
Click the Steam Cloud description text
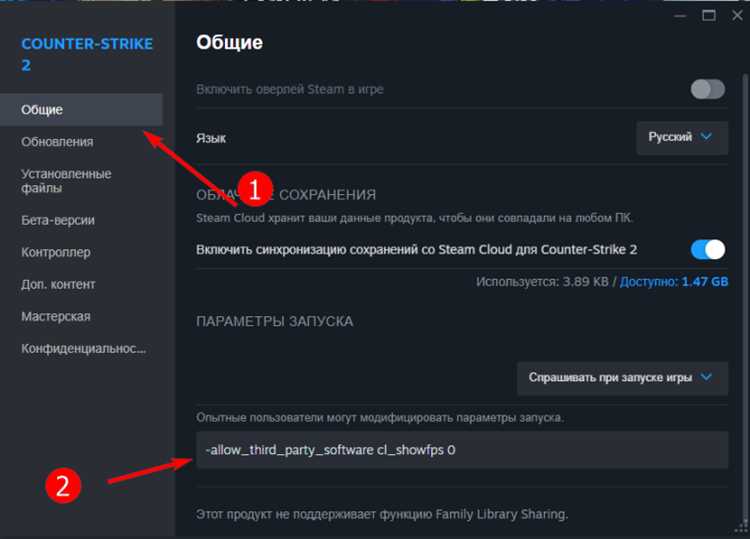click(415, 218)
